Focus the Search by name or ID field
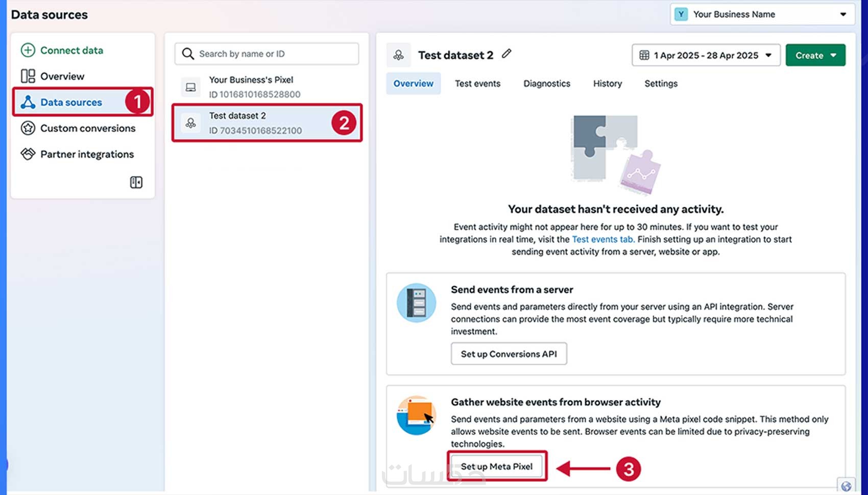This screenshot has width=868, height=495. tap(267, 54)
